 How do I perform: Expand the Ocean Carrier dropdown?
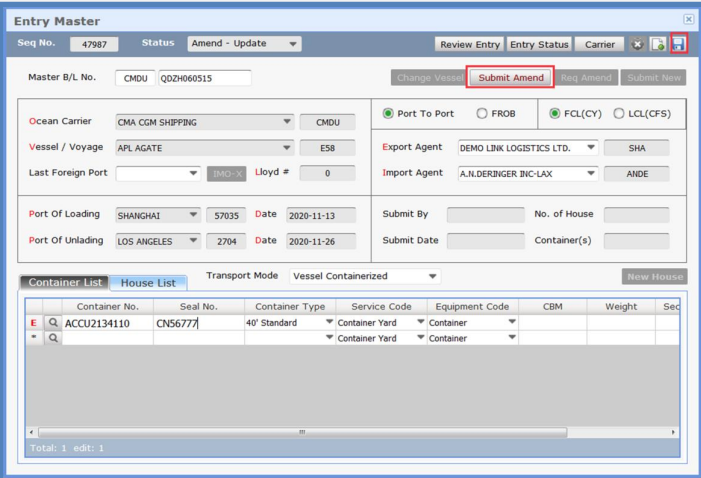[x=288, y=122]
